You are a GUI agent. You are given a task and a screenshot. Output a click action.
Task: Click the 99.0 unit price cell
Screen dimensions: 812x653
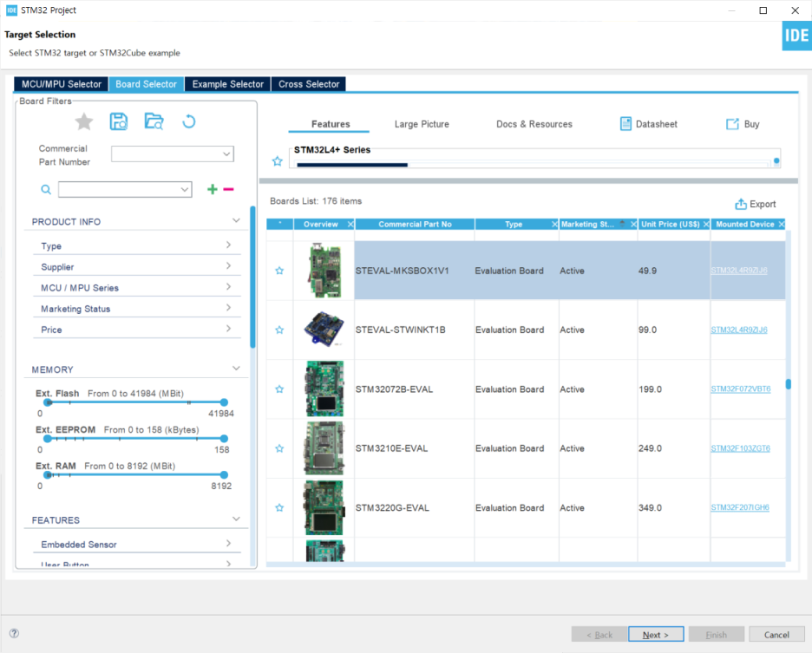674,330
